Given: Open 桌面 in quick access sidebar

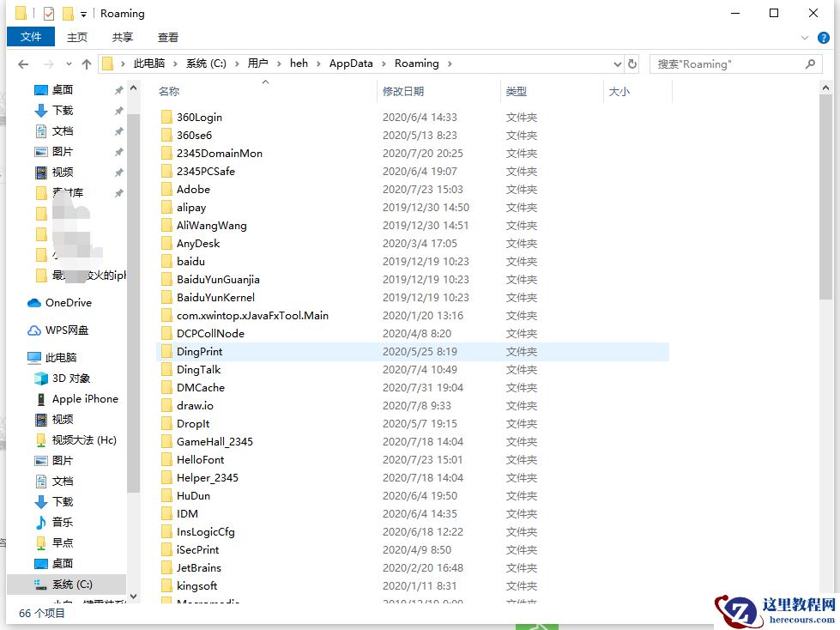Looking at the screenshot, I should coord(62,89).
